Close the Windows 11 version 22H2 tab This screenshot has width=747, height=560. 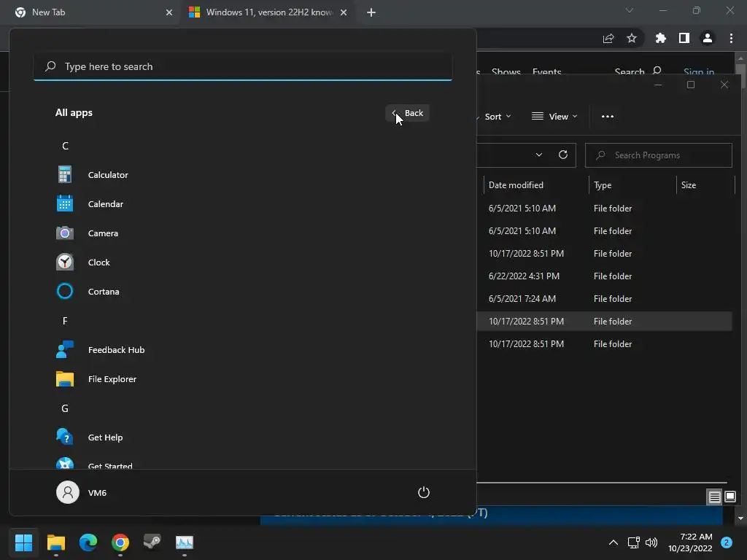(x=344, y=12)
